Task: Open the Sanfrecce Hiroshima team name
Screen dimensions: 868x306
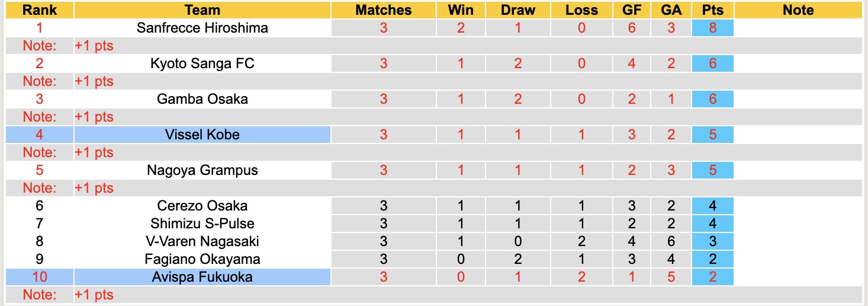Action: [202, 28]
